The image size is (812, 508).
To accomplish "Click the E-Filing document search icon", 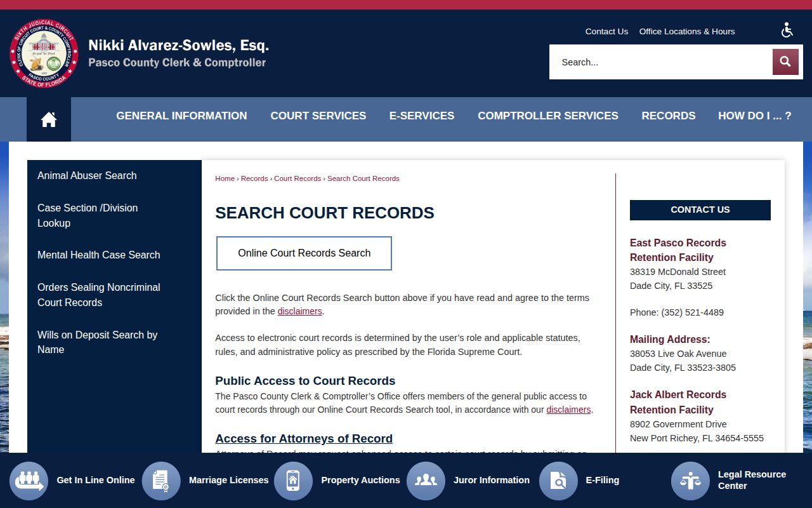I will click(x=558, y=481).
